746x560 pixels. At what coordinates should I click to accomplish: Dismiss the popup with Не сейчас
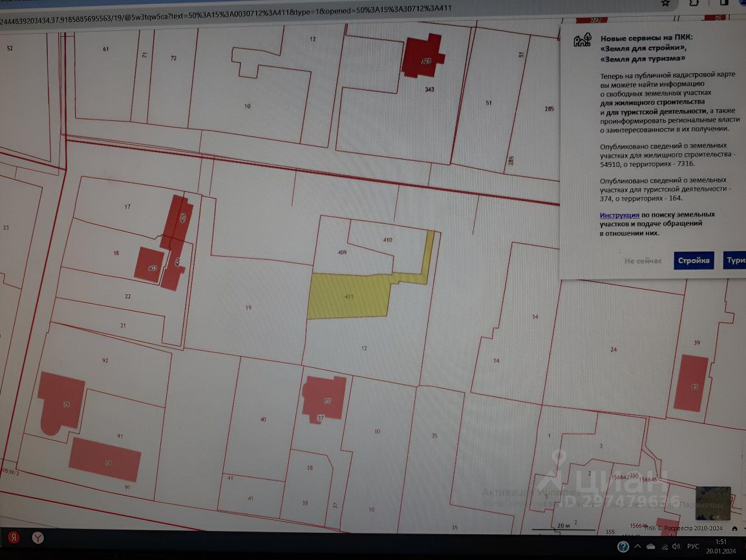(643, 261)
